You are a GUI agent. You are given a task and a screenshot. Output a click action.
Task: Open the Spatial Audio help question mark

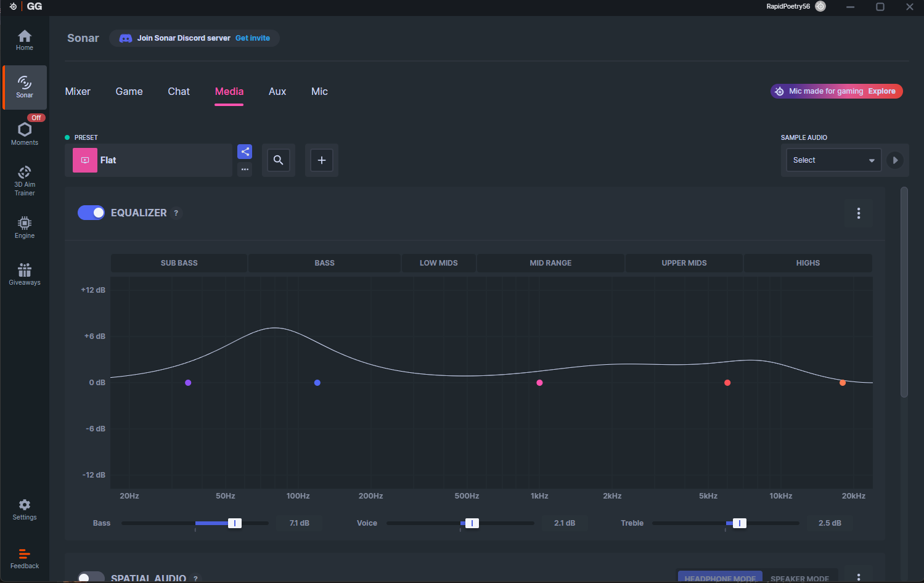[x=196, y=579]
